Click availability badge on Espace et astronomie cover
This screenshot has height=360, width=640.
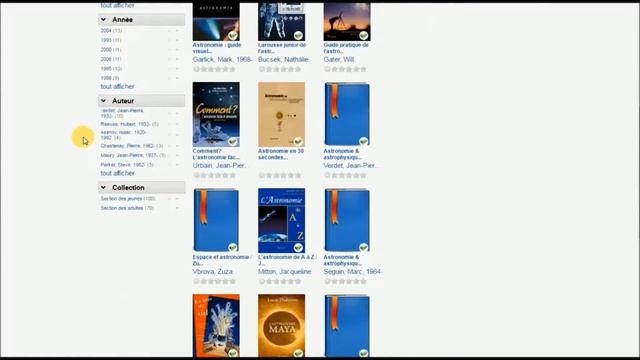click(233, 248)
